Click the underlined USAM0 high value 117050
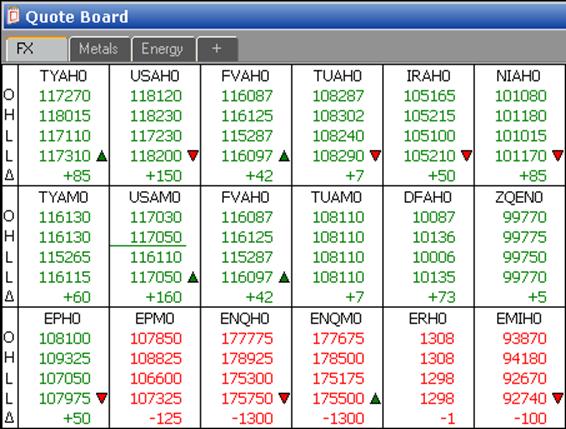This screenshot has width=566, height=429. (x=156, y=237)
